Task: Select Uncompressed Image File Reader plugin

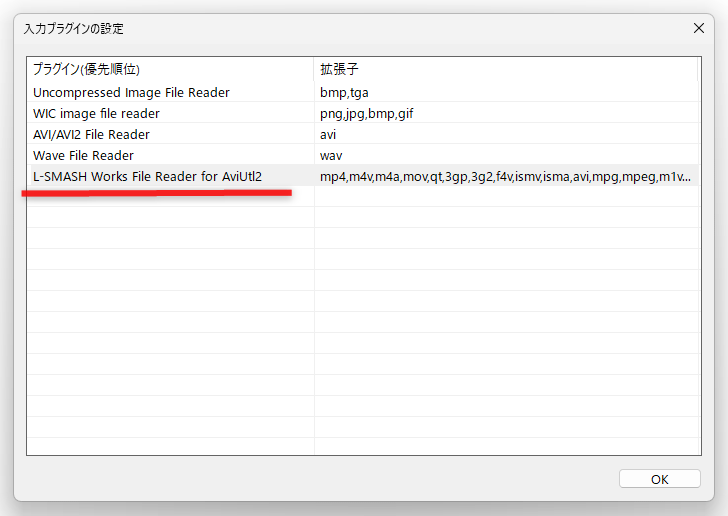Action: pos(131,93)
